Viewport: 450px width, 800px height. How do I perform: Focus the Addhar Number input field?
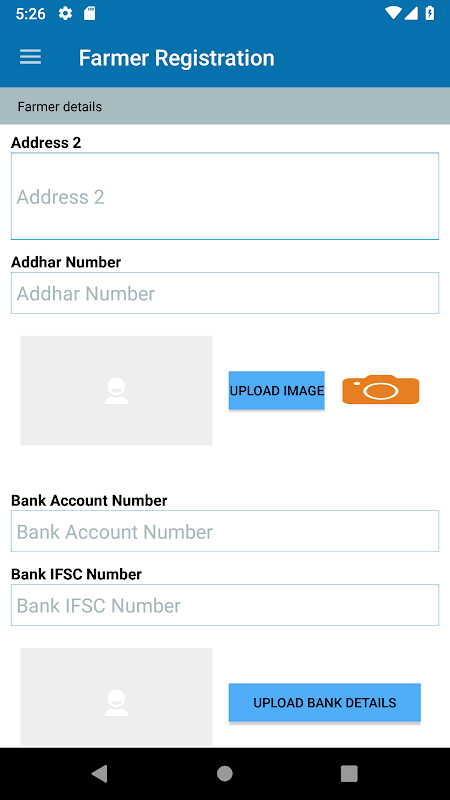click(x=225, y=293)
